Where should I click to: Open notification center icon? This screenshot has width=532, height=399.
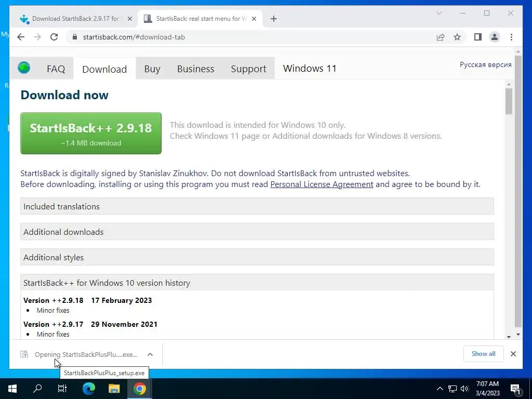coord(515,389)
